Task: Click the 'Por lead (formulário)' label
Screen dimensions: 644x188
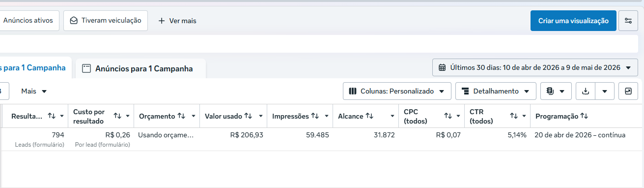Action: [x=103, y=145]
